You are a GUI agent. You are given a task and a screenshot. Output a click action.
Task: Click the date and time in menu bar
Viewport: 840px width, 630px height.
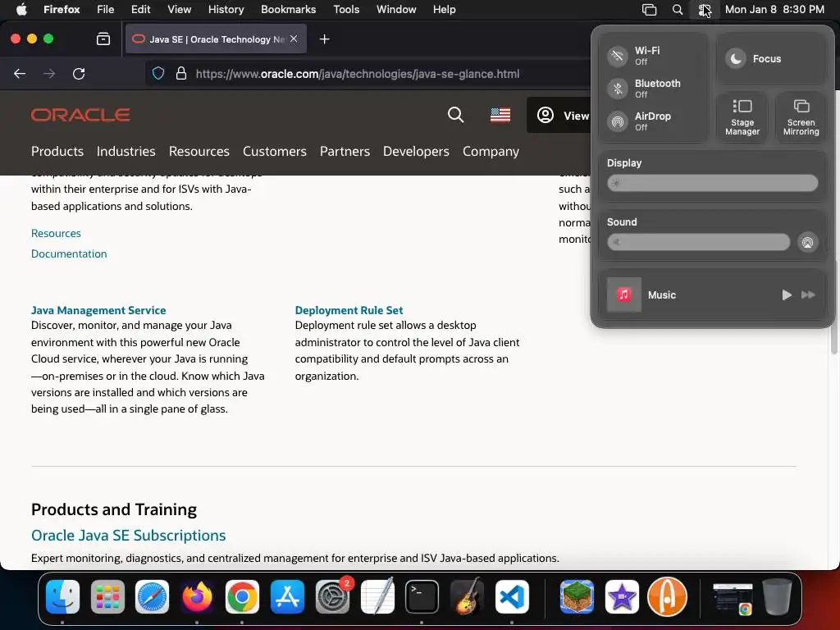(x=774, y=10)
